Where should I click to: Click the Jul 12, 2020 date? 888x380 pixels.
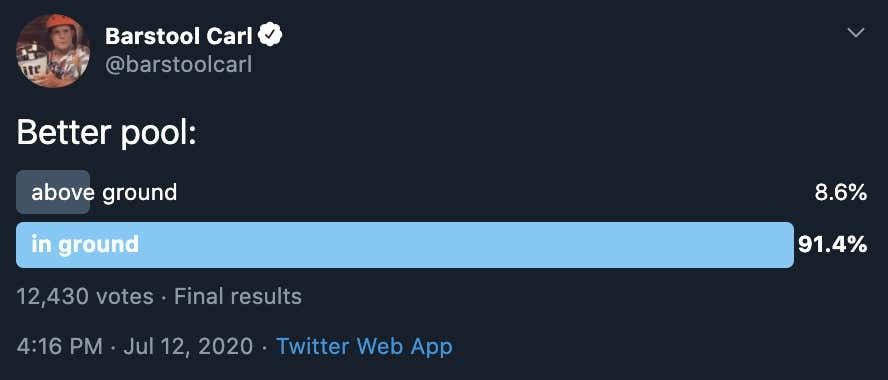188,346
